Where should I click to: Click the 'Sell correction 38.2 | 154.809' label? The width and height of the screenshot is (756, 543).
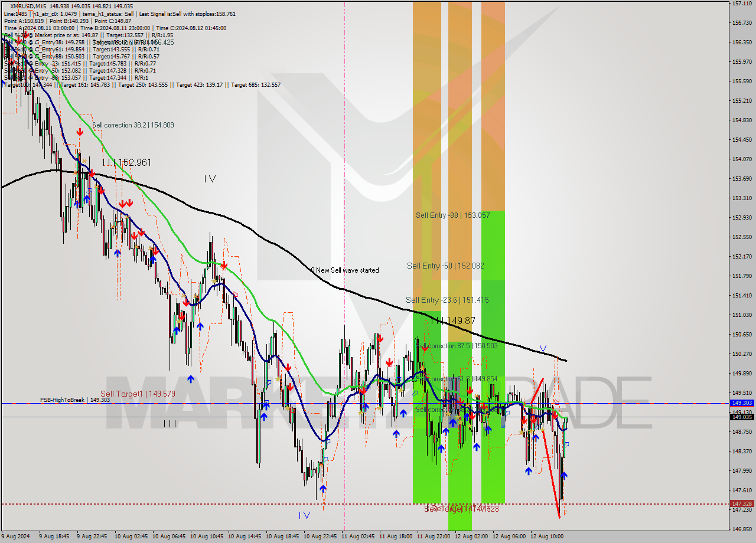tap(133, 125)
